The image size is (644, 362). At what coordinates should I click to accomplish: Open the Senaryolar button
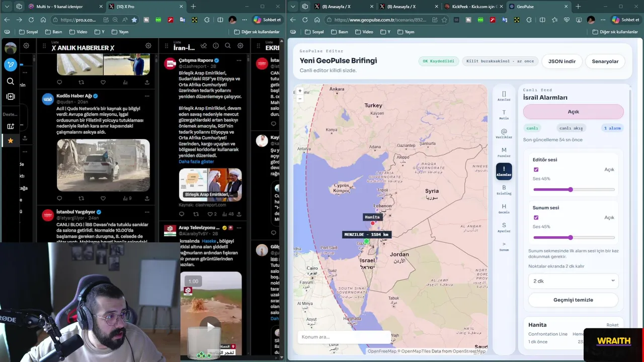[605, 61]
